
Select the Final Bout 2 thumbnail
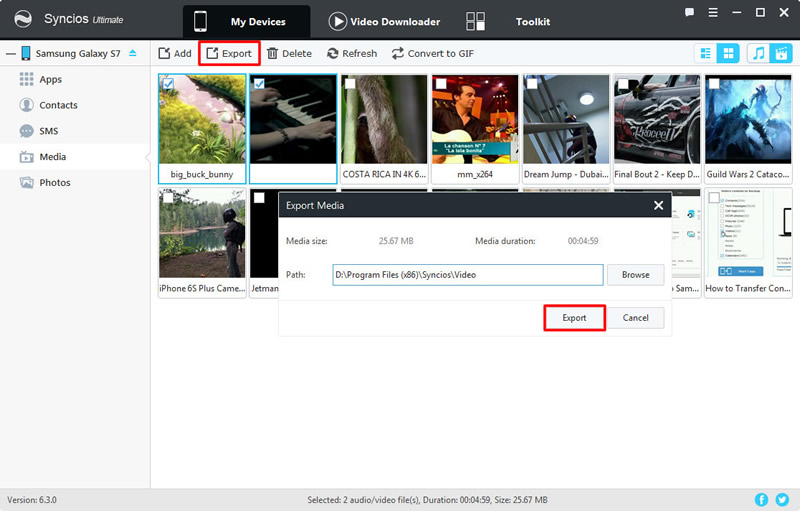[657, 119]
